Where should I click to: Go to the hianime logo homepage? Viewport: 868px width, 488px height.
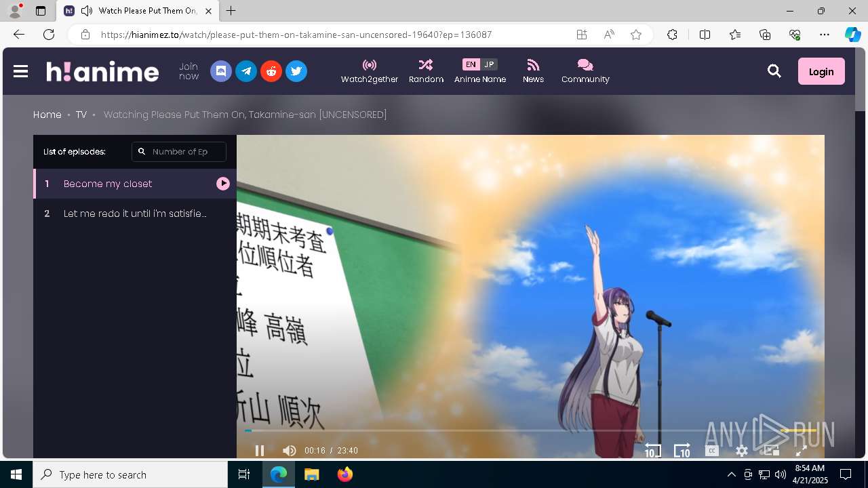[x=102, y=71]
